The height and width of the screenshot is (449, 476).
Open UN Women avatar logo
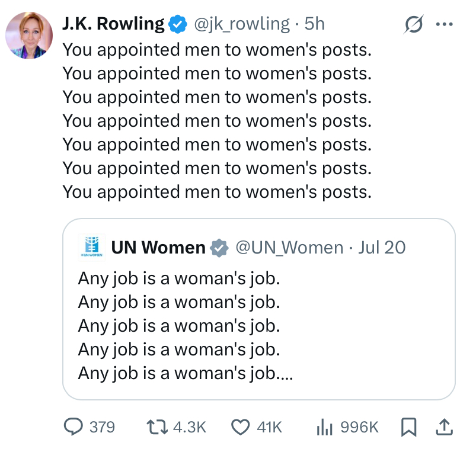coord(92,247)
